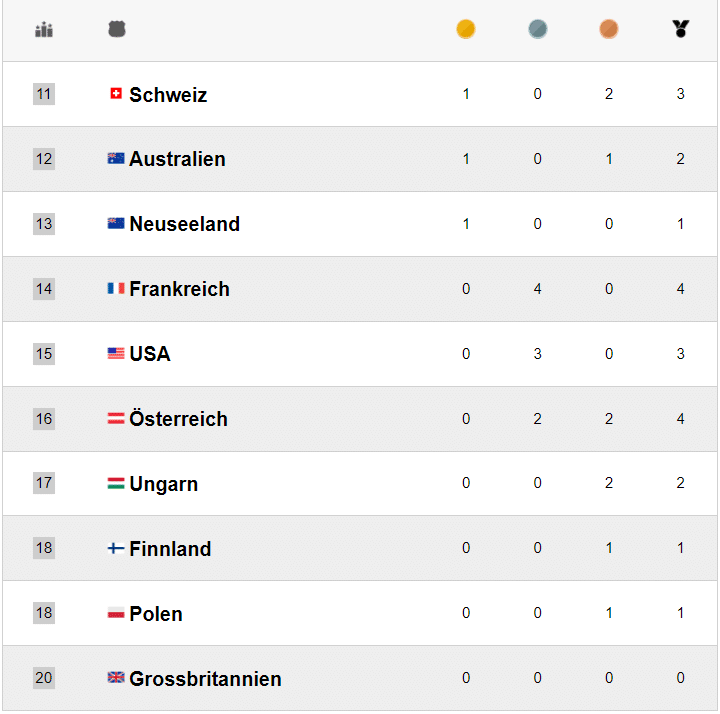Click the rank 20 badge
The width and height of the screenshot is (720, 714).
pos(44,678)
